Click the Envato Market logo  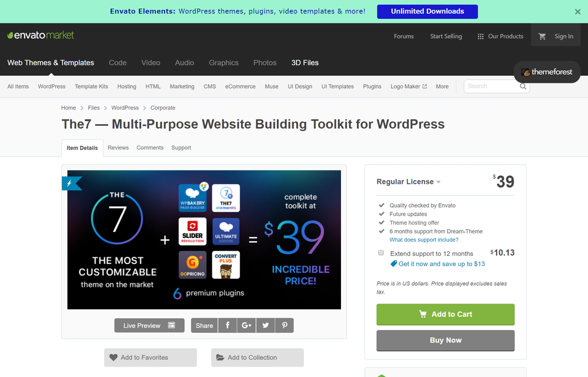pos(41,35)
